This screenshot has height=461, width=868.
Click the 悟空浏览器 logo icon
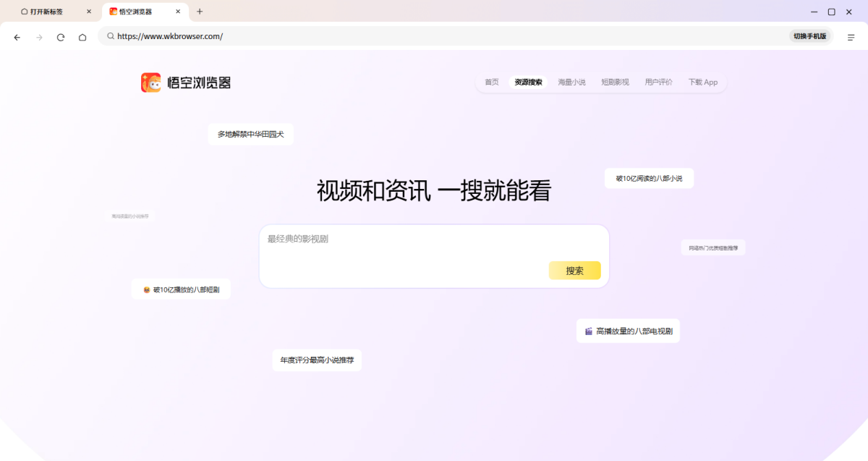150,83
